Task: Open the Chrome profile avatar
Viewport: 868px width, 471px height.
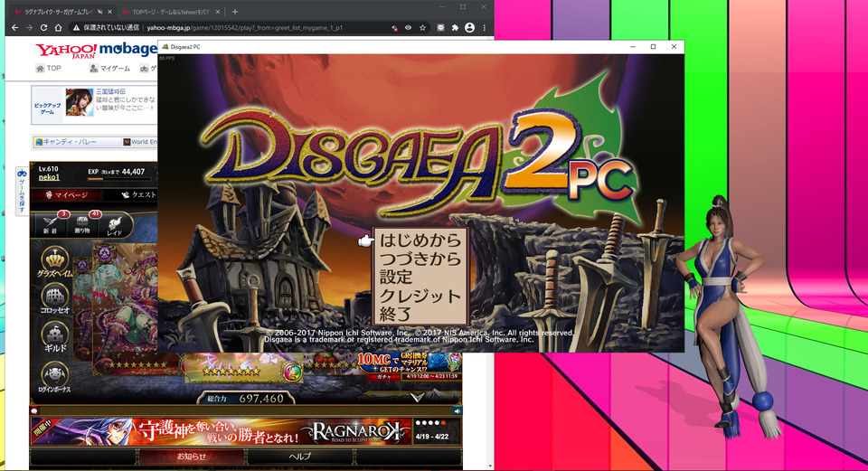Action: (469, 28)
